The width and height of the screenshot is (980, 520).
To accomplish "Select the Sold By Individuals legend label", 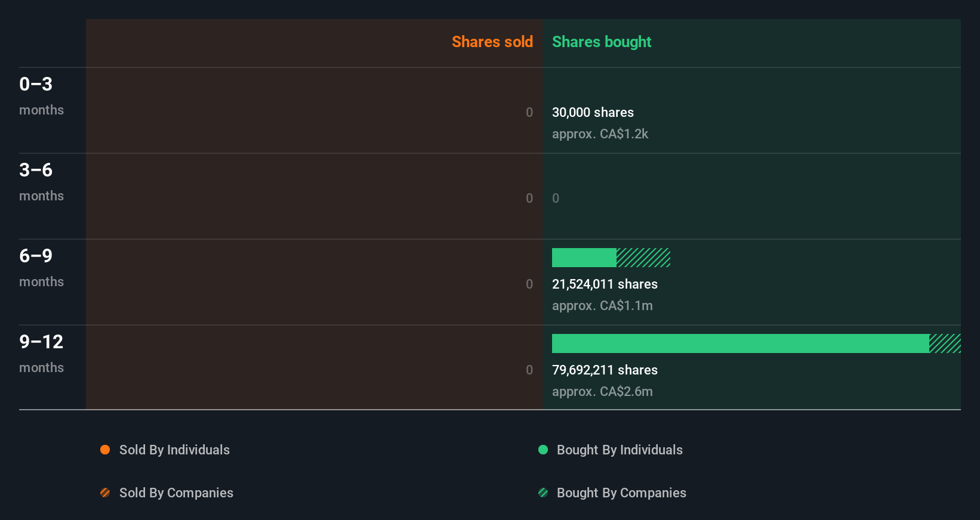I will pyautogui.click(x=174, y=450).
